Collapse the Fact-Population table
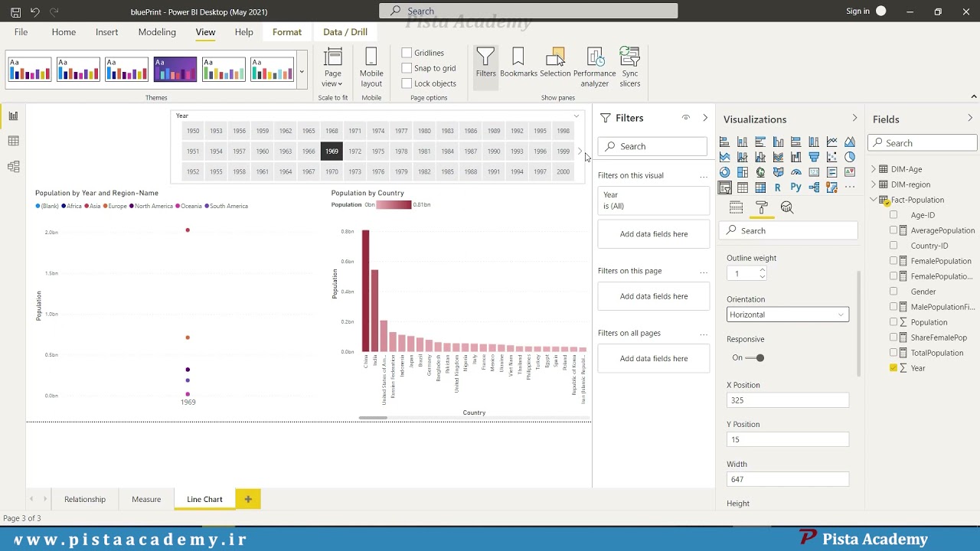Image resolution: width=980 pixels, height=551 pixels. pos(874,200)
